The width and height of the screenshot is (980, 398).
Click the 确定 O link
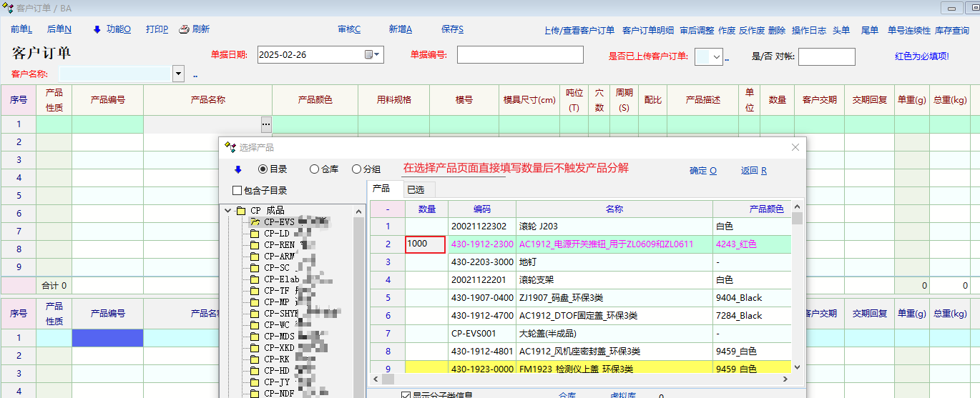click(702, 171)
